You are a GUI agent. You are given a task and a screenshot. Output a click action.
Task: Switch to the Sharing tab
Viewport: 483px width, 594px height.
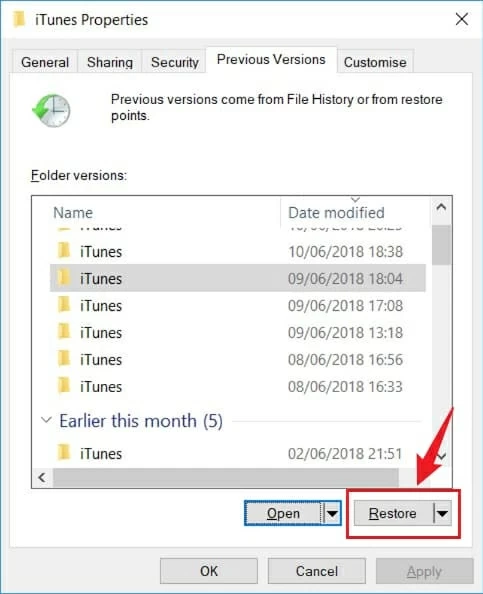[110, 62]
